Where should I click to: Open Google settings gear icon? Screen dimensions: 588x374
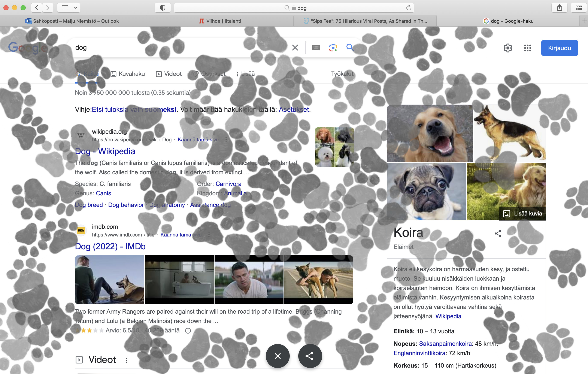pyautogui.click(x=508, y=48)
